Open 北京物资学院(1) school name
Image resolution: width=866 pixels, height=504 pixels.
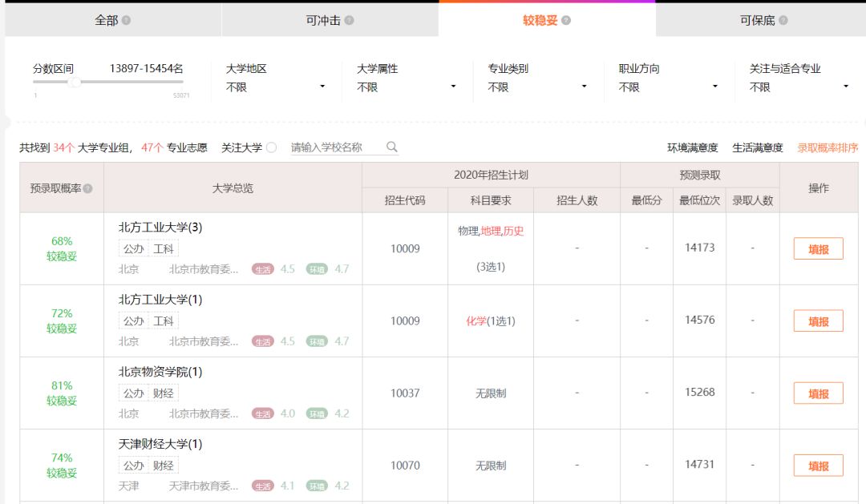[160, 372]
